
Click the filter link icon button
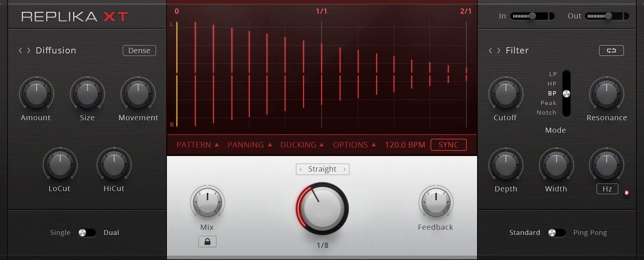click(611, 51)
